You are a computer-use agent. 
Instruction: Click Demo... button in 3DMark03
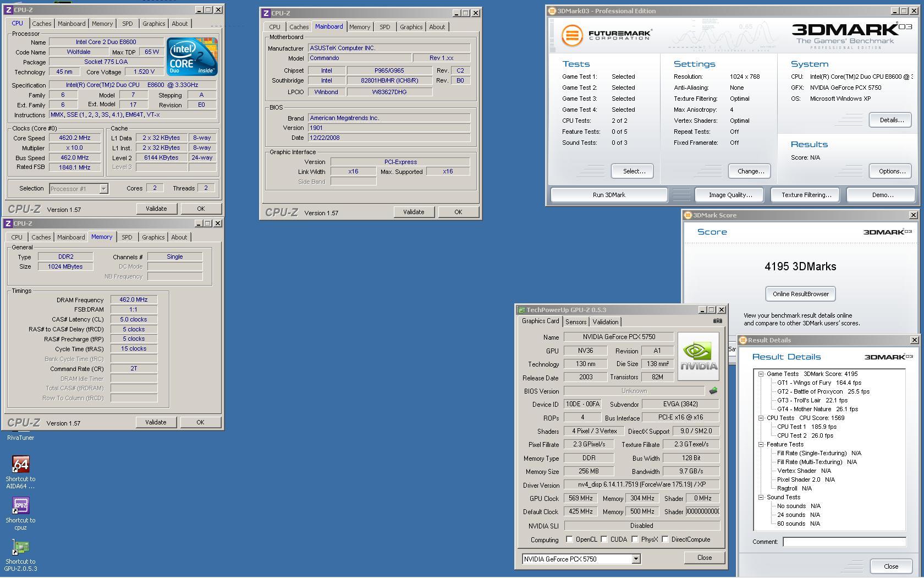882,195
